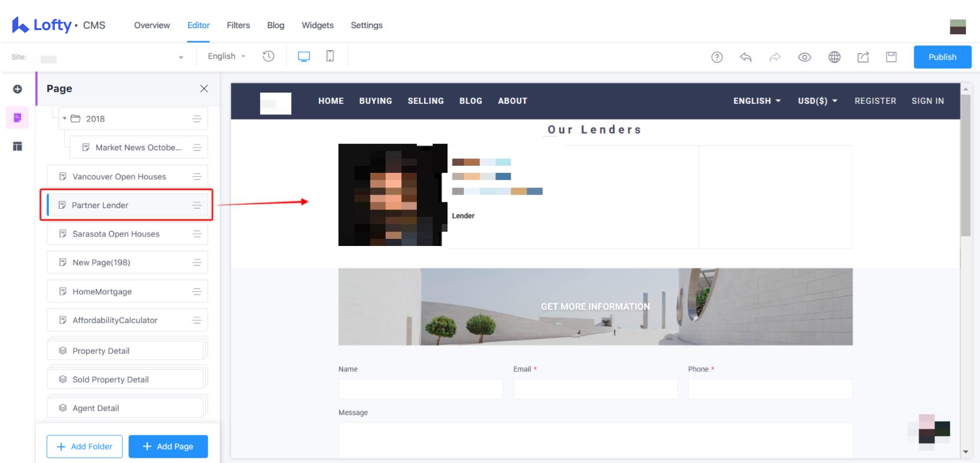
Task: Click New Page(198) handle icon
Action: tap(197, 262)
